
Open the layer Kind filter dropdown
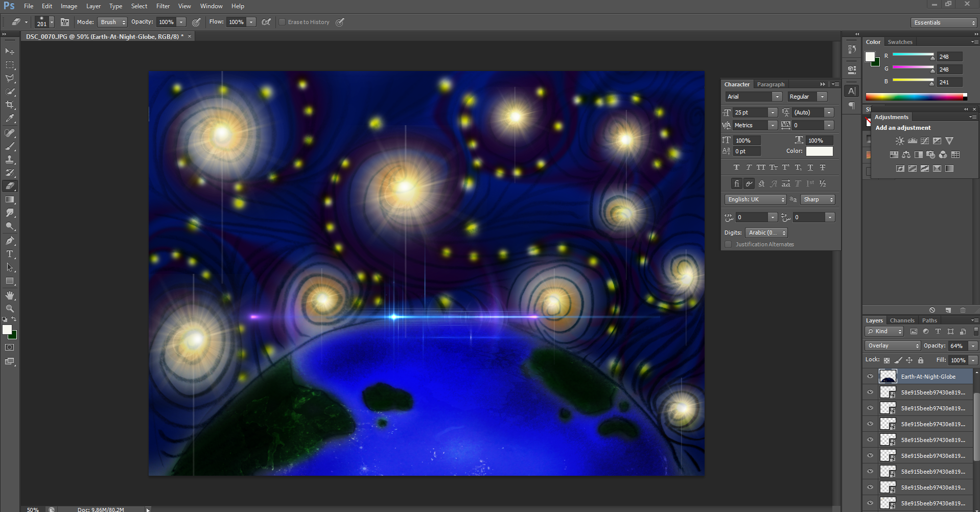click(884, 332)
